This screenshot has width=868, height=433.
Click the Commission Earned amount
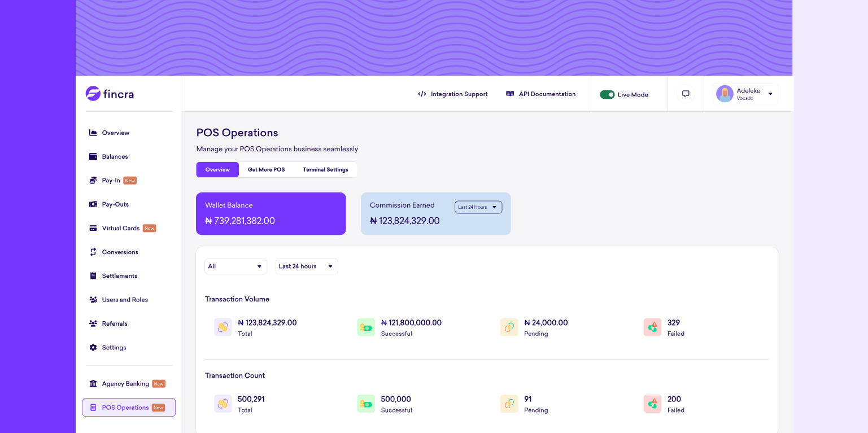(404, 221)
